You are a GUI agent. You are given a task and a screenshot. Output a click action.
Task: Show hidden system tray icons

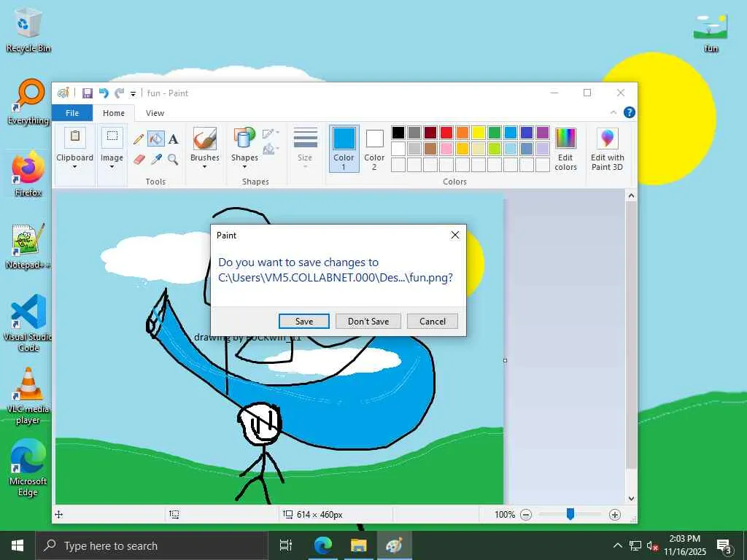point(617,545)
